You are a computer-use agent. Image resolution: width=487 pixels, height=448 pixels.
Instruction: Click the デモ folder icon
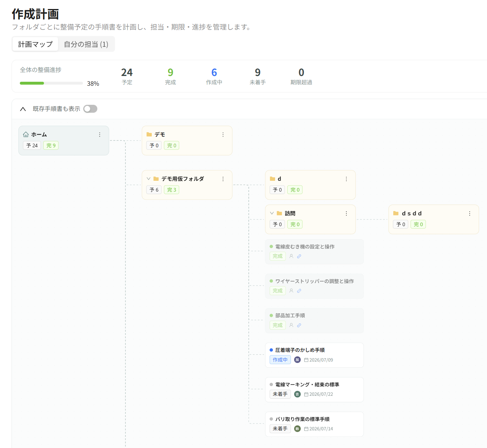click(149, 134)
